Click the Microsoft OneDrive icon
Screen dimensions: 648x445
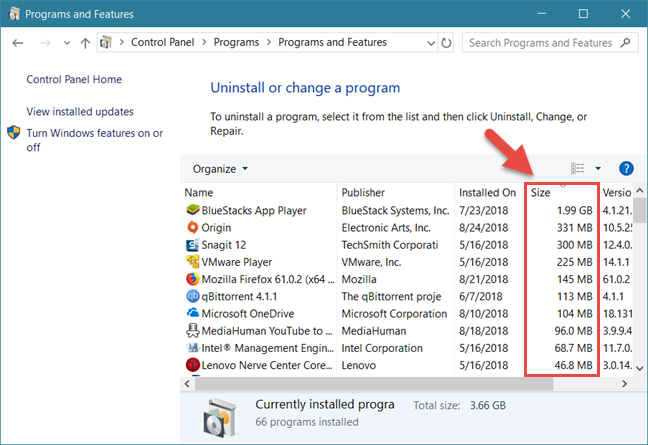coord(193,313)
